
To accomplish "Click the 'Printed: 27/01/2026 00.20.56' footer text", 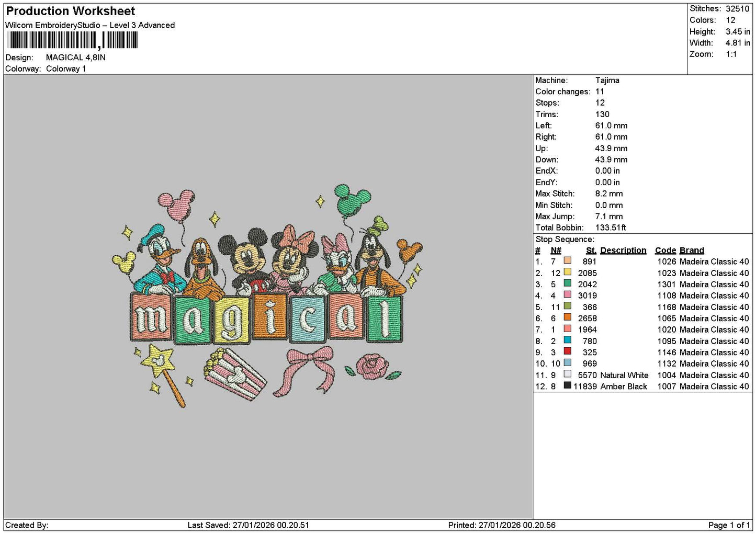I will tap(502, 525).
